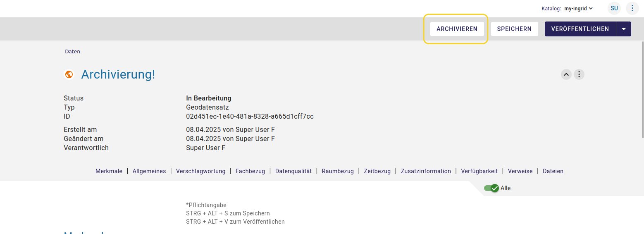This screenshot has width=644, height=234.
Task: Click the Daten breadcrumb link
Action: click(72, 52)
